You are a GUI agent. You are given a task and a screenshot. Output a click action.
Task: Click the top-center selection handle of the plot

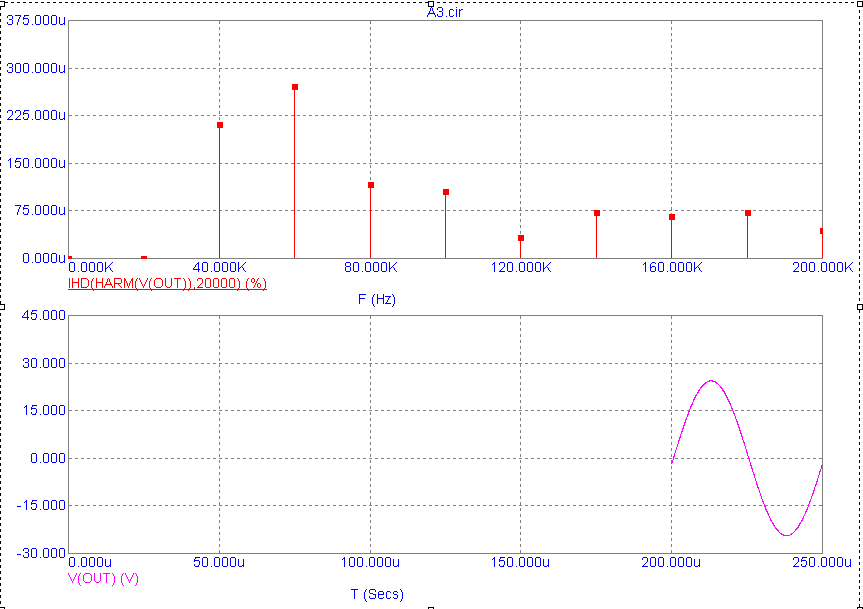[431, 3]
